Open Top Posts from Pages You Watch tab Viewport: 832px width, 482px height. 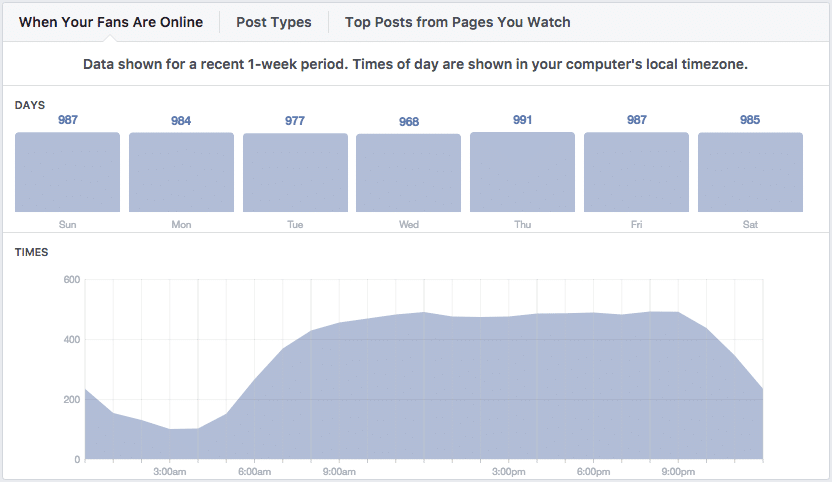[x=457, y=22]
